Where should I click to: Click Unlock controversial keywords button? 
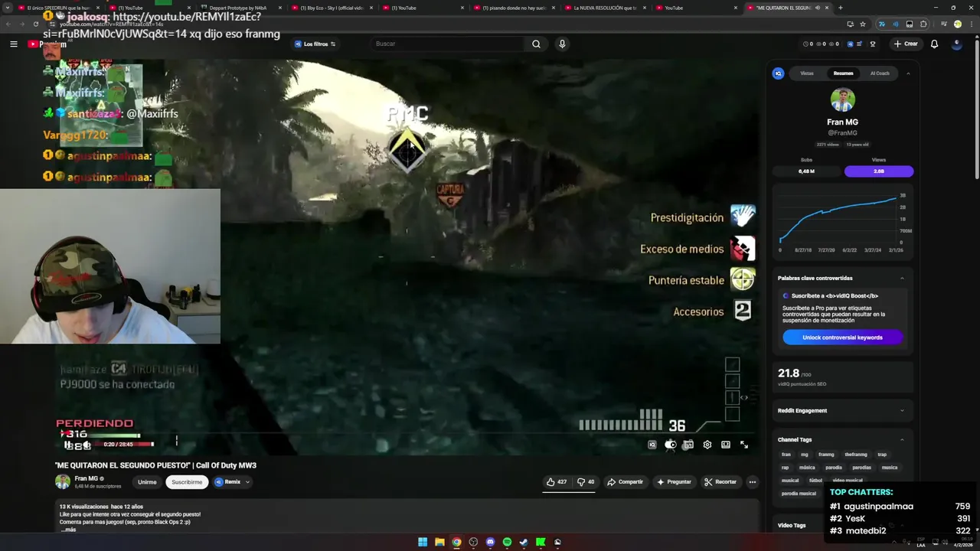coord(842,337)
